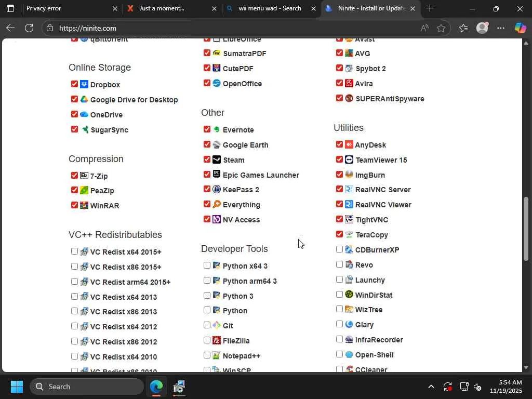Check the WizTree checkbox
The height and width of the screenshot is (399, 532).
(339, 309)
